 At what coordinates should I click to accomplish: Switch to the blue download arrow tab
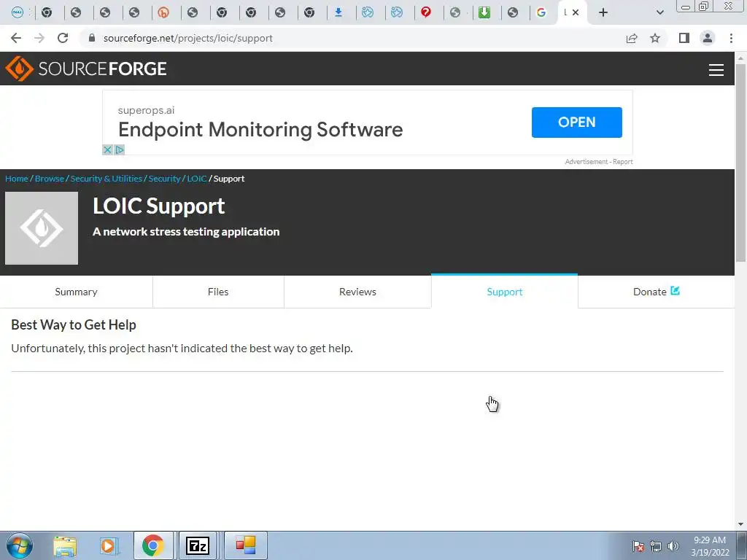(x=338, y=12)
